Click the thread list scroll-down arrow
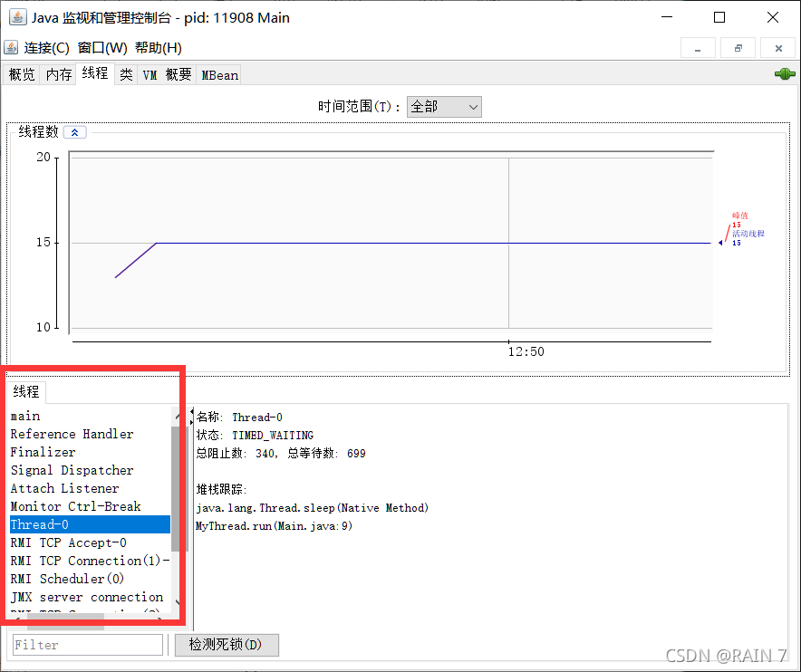Image resolution: width=801 pixels, height=672 pixels. click(177, 602)
